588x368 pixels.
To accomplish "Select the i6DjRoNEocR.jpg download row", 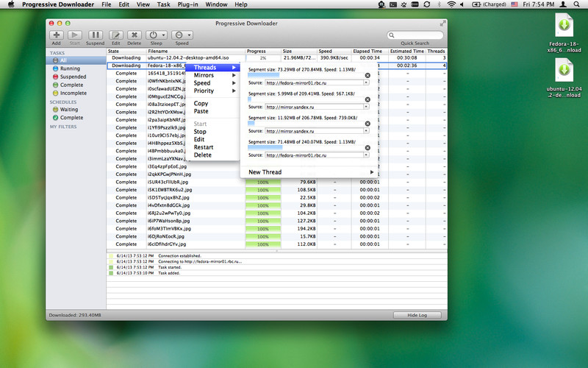I will pos(277,236).
